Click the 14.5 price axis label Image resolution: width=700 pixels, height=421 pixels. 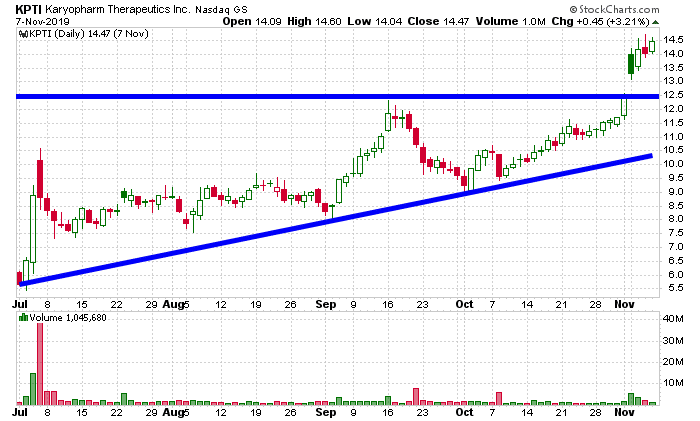(673, 40)
